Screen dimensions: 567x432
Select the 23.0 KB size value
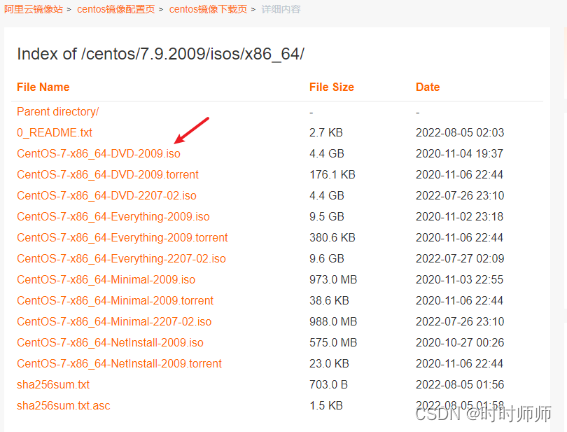tap(329, 363)
